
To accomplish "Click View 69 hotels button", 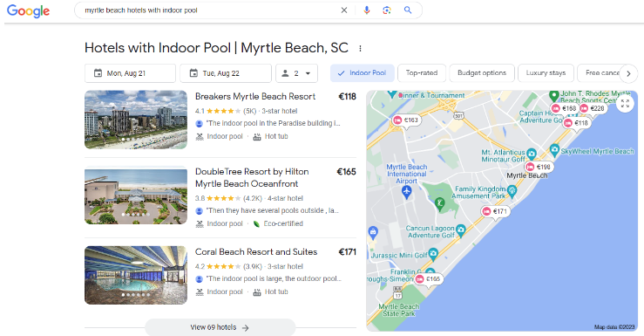I will click(220, 327).
